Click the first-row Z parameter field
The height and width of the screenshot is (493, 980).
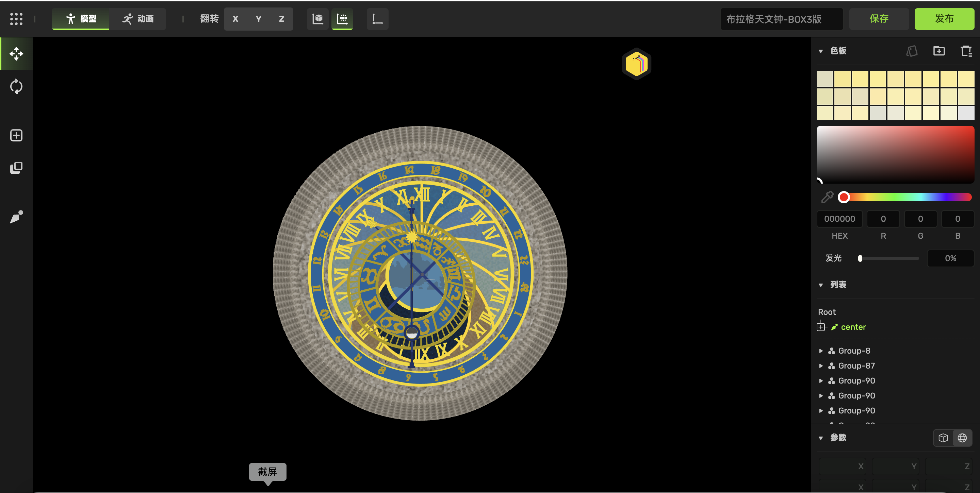[948, 466]
